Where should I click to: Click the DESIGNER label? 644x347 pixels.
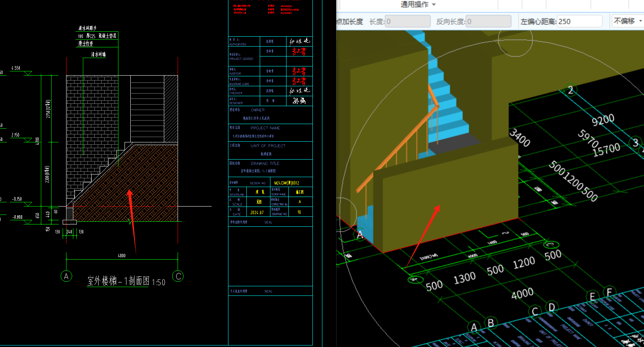[236, 103]
